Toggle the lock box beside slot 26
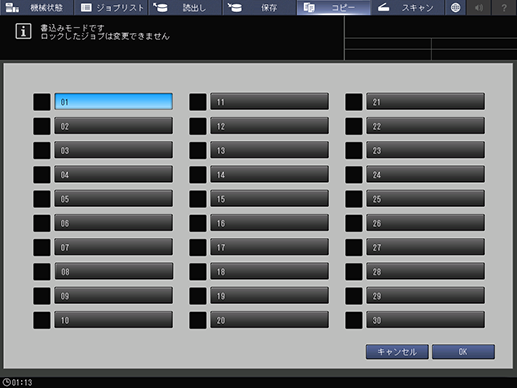 click(354, 223)
